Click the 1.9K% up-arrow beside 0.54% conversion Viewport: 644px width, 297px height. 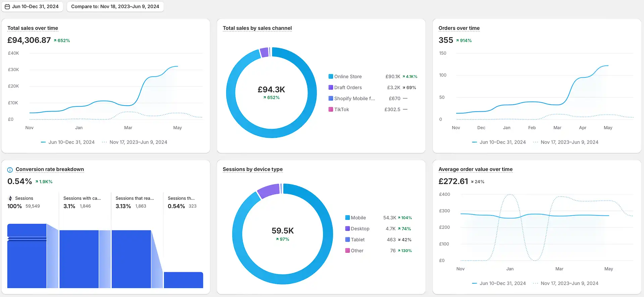[x=44, y=182]
